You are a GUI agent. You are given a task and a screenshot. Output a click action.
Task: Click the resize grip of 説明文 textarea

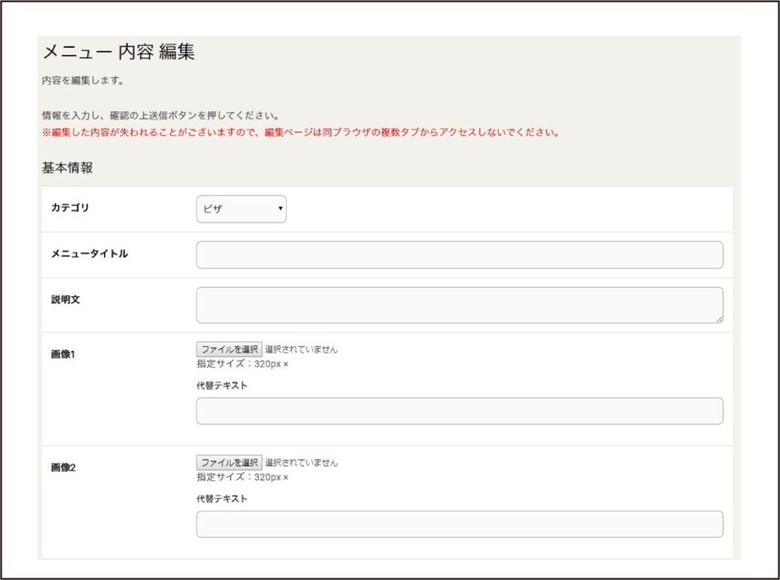pyautogui.click(x=719, y=319)
